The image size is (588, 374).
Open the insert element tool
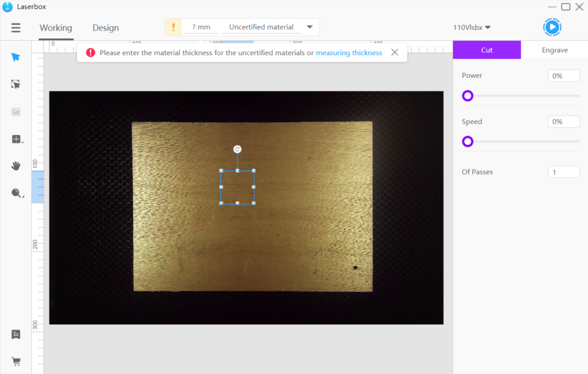point(17,139)
